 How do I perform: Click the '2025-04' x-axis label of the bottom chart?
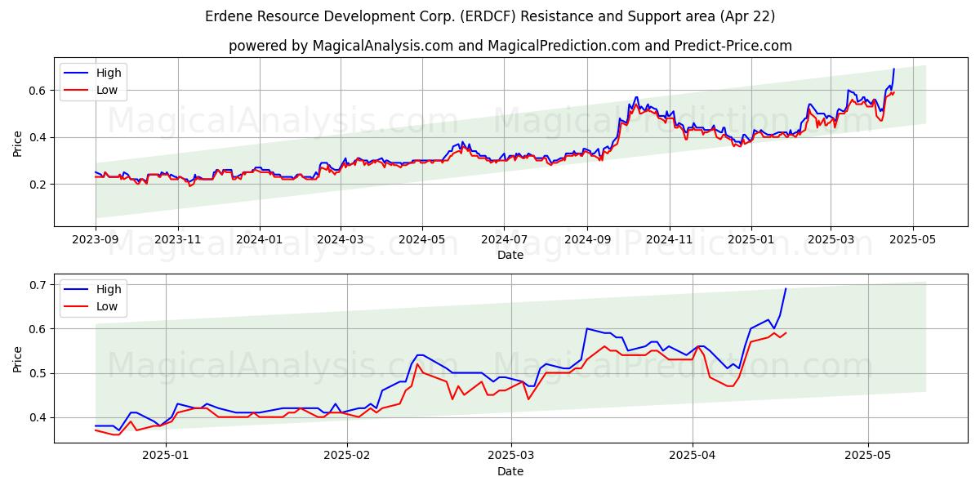(693, 457)
